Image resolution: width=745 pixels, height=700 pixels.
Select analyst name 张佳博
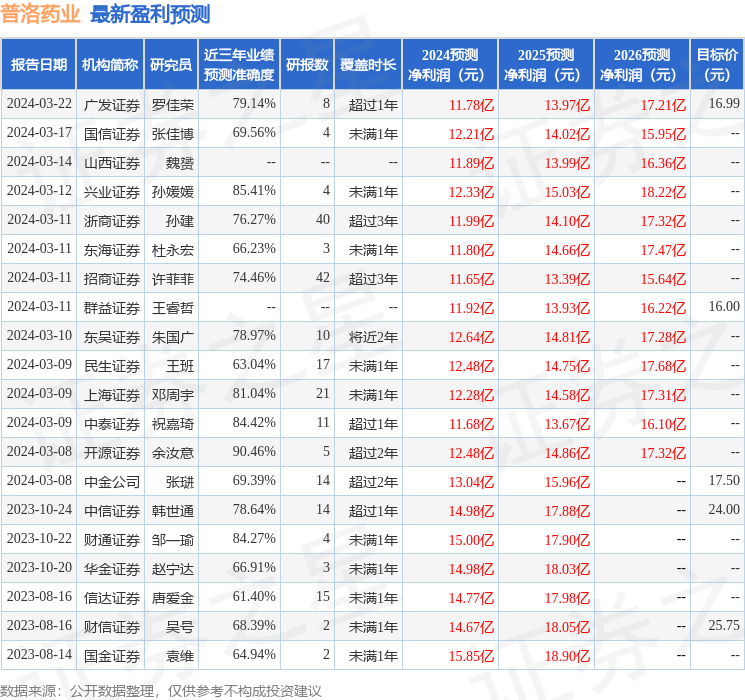pos(172,134)
